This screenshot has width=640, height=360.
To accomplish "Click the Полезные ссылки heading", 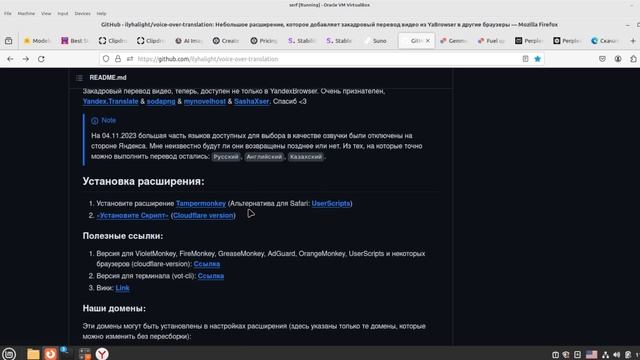I will pyautogui.click(x=123, y=236).
